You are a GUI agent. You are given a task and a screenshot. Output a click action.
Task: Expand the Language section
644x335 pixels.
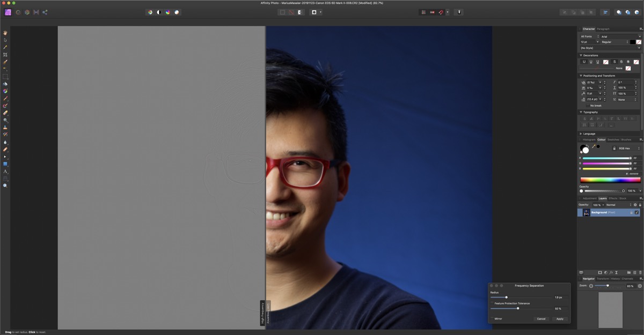click(581, 133)
